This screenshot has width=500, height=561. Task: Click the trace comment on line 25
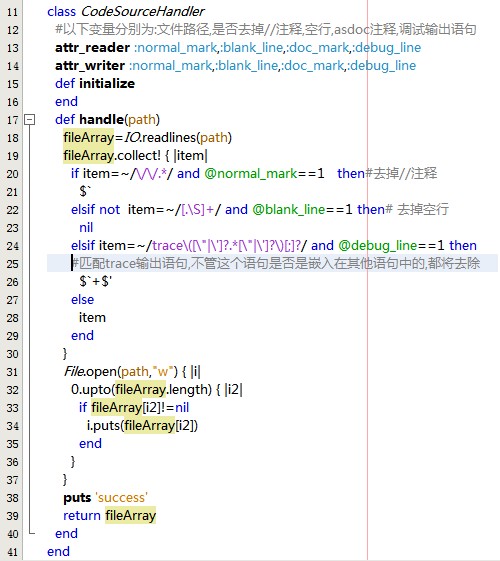[x=275, y=263]
